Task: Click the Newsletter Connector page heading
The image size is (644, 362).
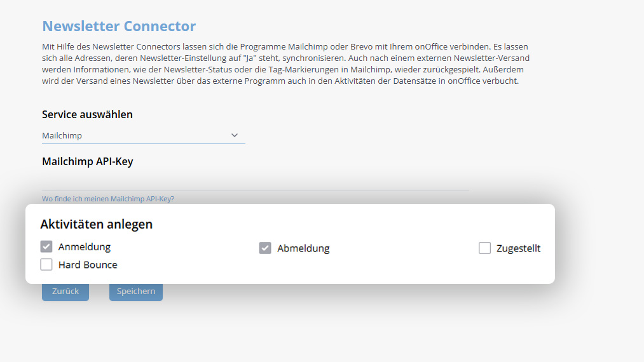Action: tap(119, 27)
